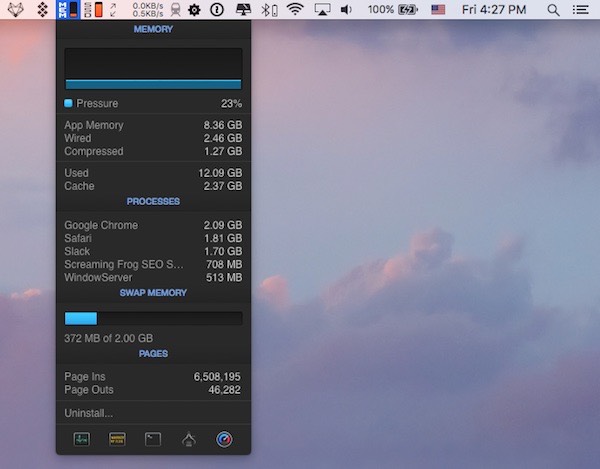Select the WindowServer process row
This screenshot has width=600, height=469.
153,277
